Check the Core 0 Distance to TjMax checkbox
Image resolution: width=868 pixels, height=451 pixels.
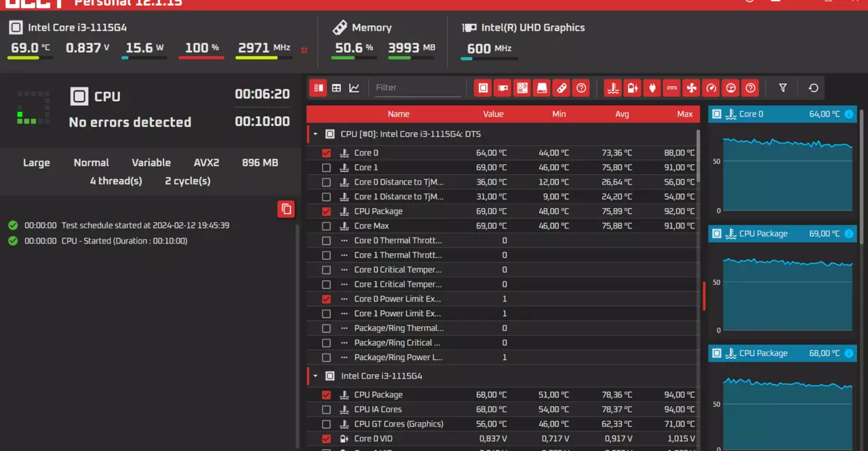pyautogui.click(x=326, y=182)
